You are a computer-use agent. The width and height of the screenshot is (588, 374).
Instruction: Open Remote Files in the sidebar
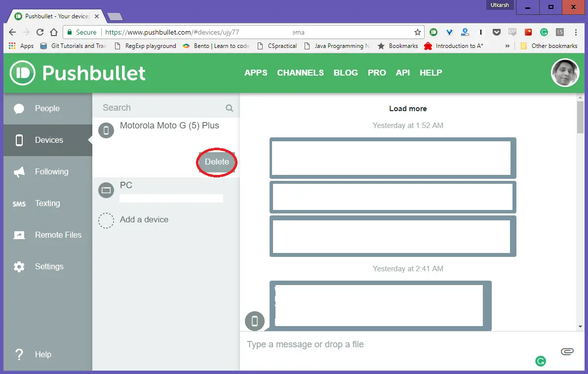[18, 235]
